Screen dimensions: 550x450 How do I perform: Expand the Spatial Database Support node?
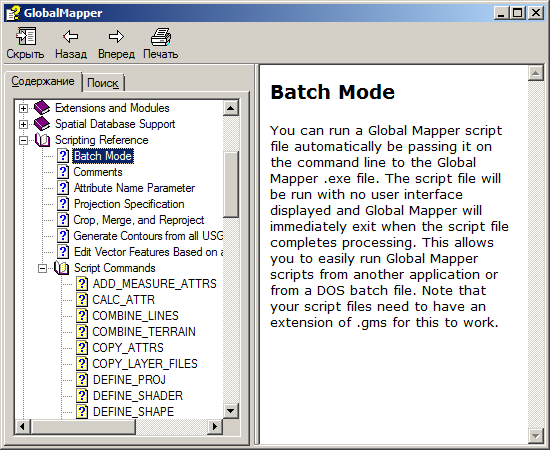(23, 124)
